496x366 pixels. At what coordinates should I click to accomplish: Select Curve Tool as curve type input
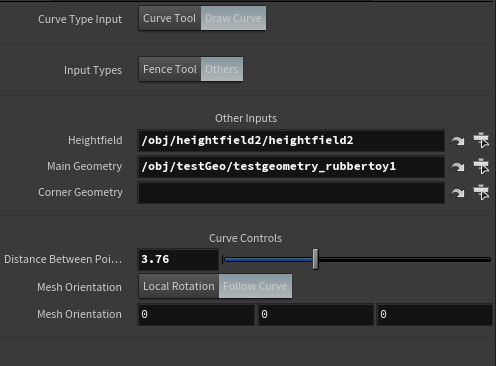point(170,18)
